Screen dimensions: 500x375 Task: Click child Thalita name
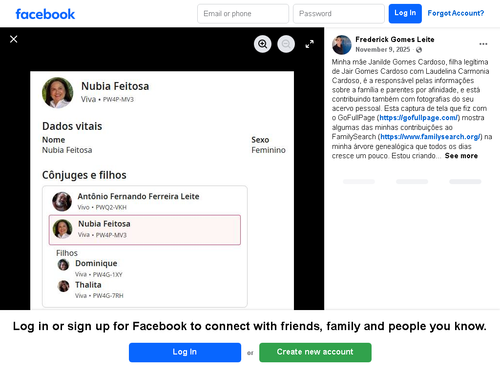pyautogui.click(x=88, y=285)
